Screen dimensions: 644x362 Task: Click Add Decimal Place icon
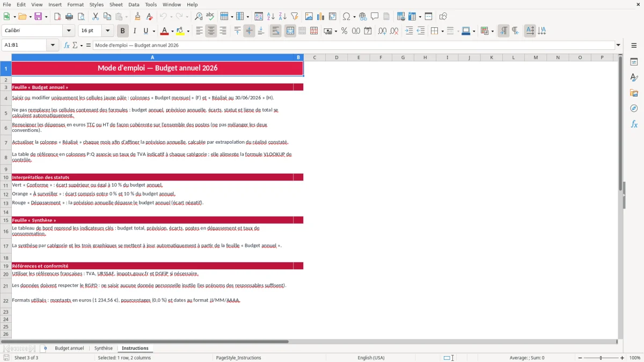click(x=382, y=31)
